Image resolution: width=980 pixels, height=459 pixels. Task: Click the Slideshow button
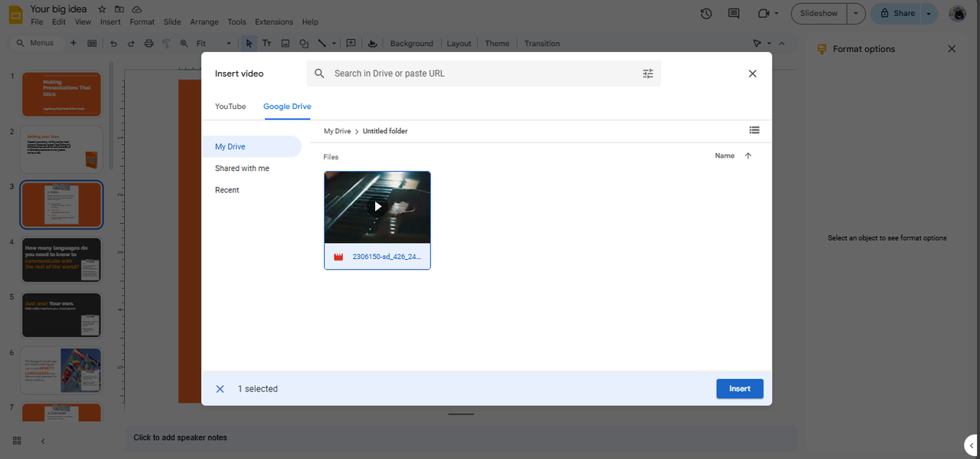818,13
